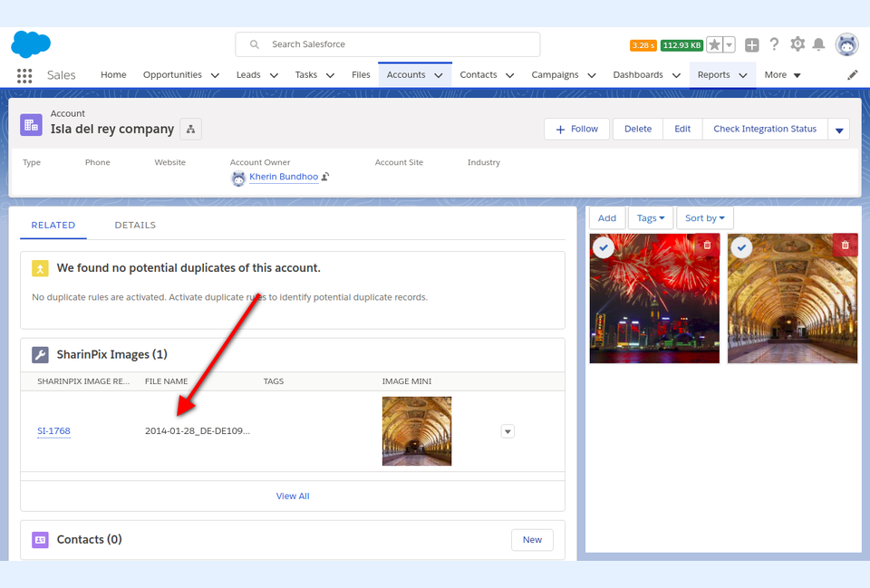Click the global actions plus icon
The height and width of the screenshot is (588, 870).
tap(752, 44)
